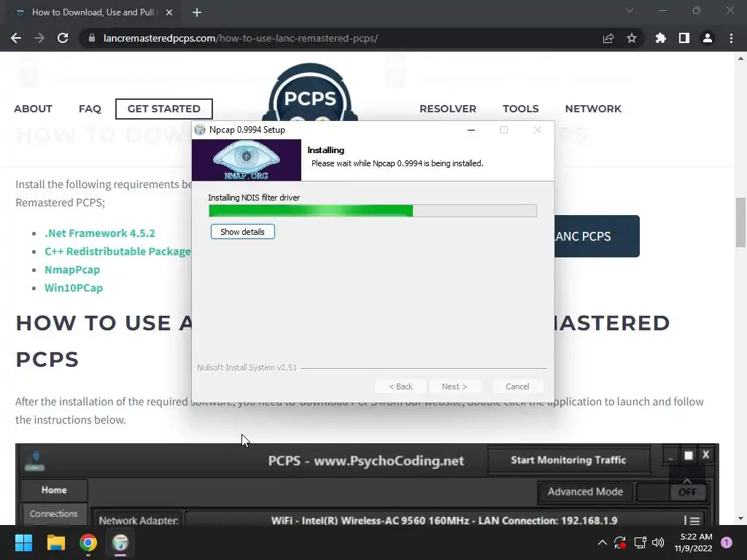Click the browser back arrow

click(16, 38)
